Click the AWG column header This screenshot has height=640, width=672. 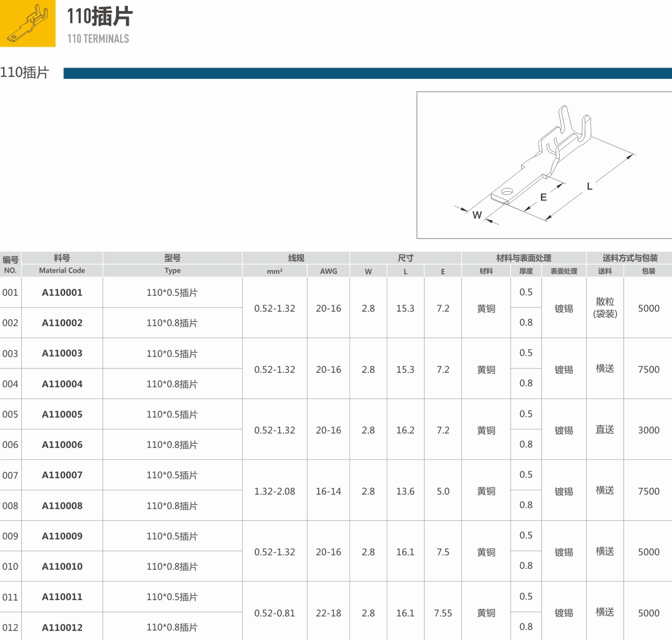(x=328, y=271)
